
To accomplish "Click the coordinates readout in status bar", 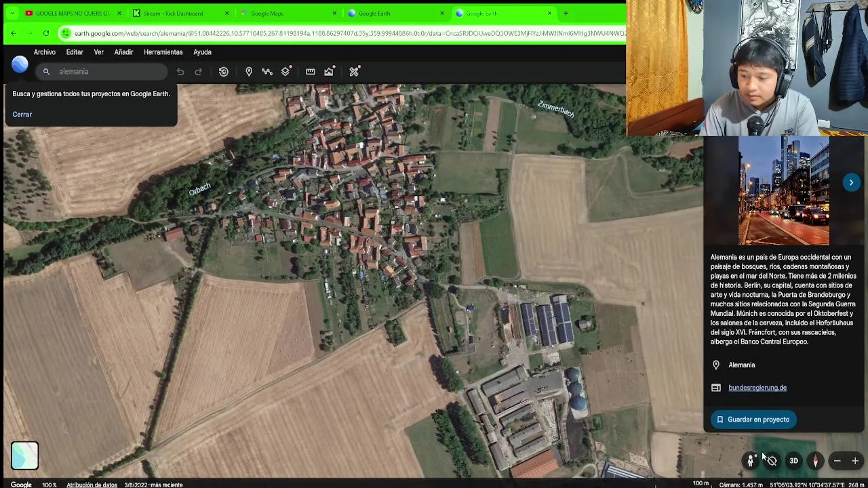I will tap(807, 485).
